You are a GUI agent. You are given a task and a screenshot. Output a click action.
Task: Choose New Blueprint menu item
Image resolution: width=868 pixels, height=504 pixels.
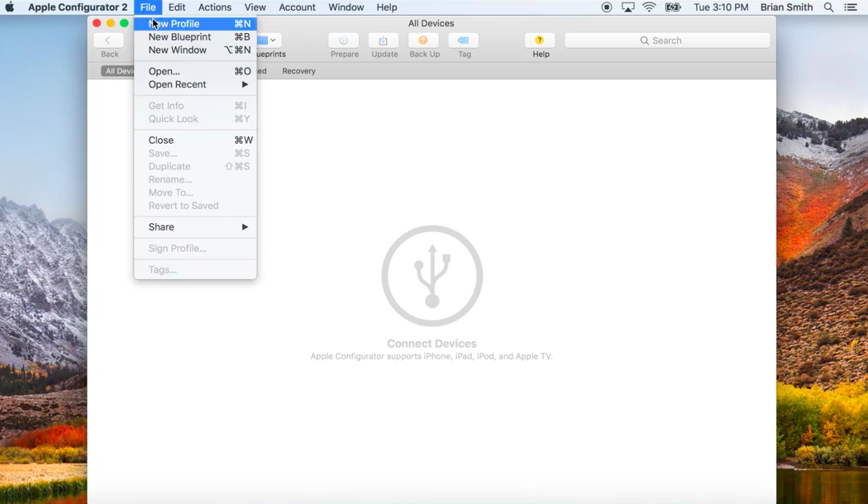pos(195,37)
